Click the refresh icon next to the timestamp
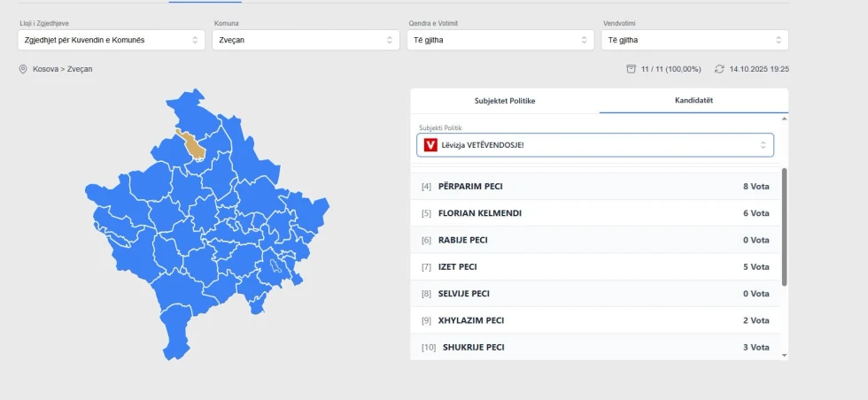Screen dimensions: 868x400 719,69
